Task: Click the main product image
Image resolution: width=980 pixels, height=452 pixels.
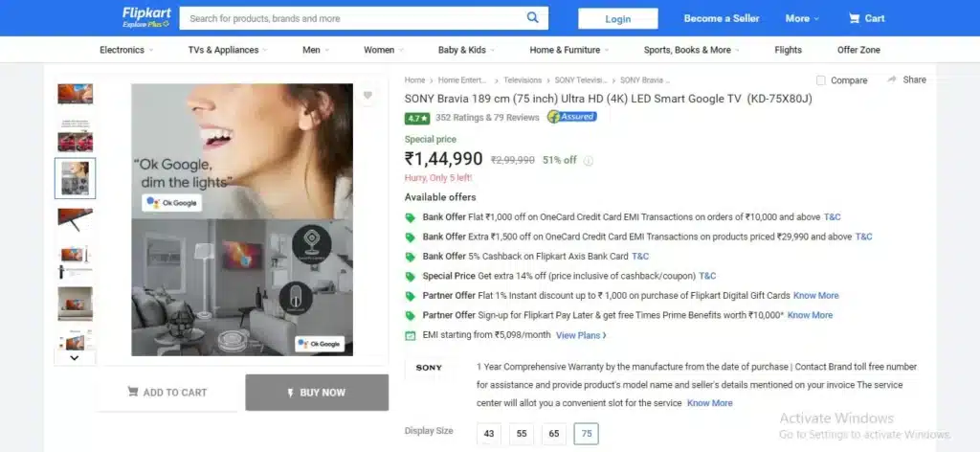Action: [x=242, y=219]
